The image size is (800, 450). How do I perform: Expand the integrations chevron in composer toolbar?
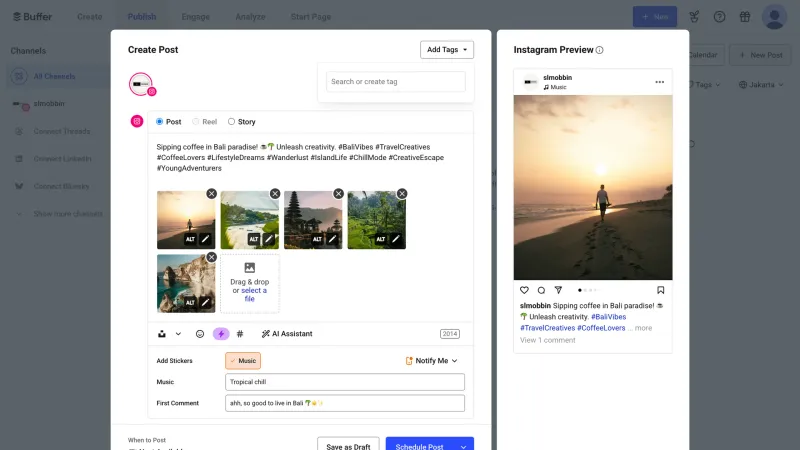pyautogui.click(x=178, y=334)
